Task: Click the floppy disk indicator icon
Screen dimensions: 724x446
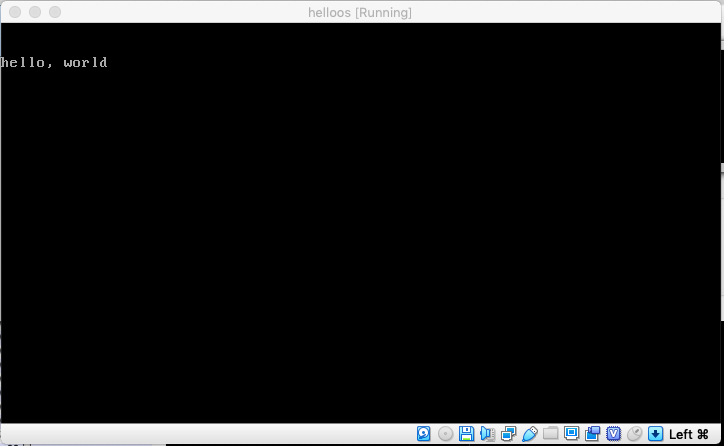Action: point(466,434)
